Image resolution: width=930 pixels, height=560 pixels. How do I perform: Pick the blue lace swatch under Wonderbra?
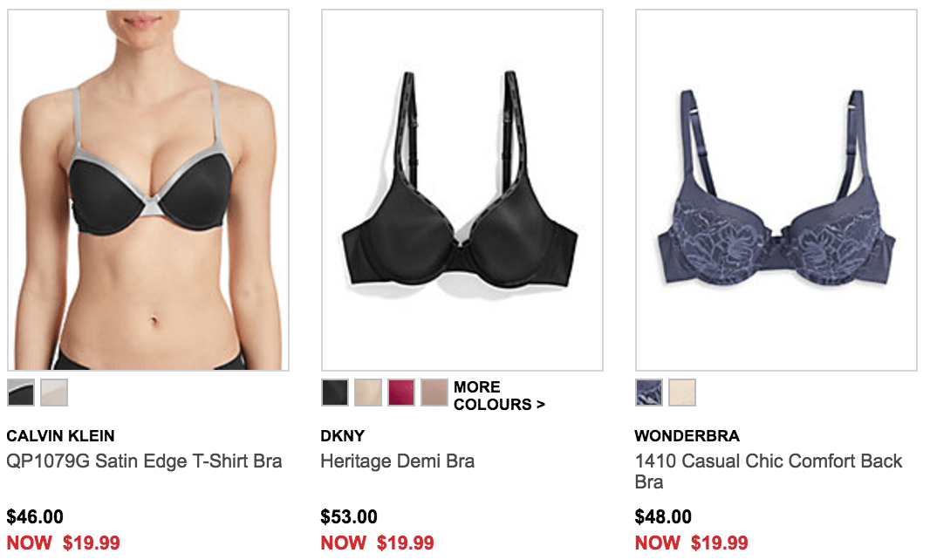click(649, 393)
